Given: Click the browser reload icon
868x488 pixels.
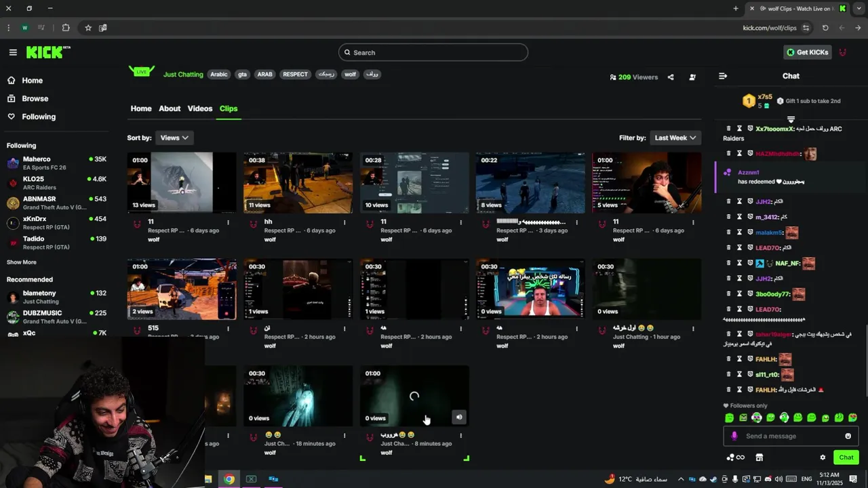Looking at the screenshot, I should [825, 28].
